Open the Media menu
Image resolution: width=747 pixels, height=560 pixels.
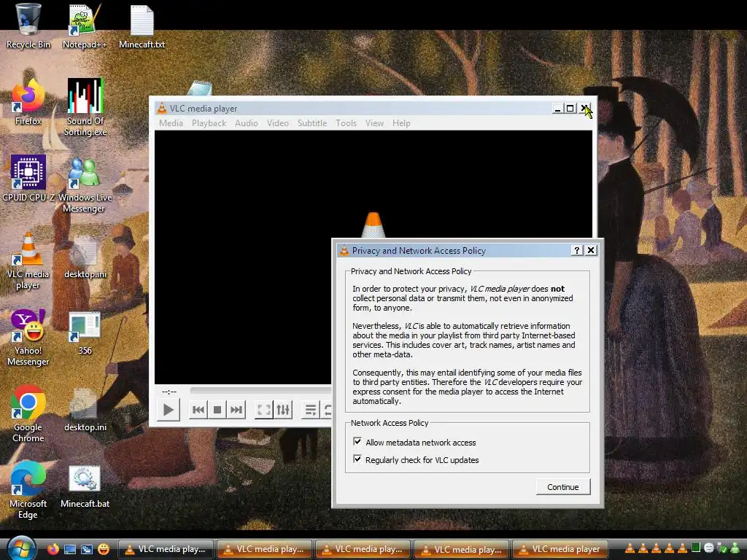171,122
